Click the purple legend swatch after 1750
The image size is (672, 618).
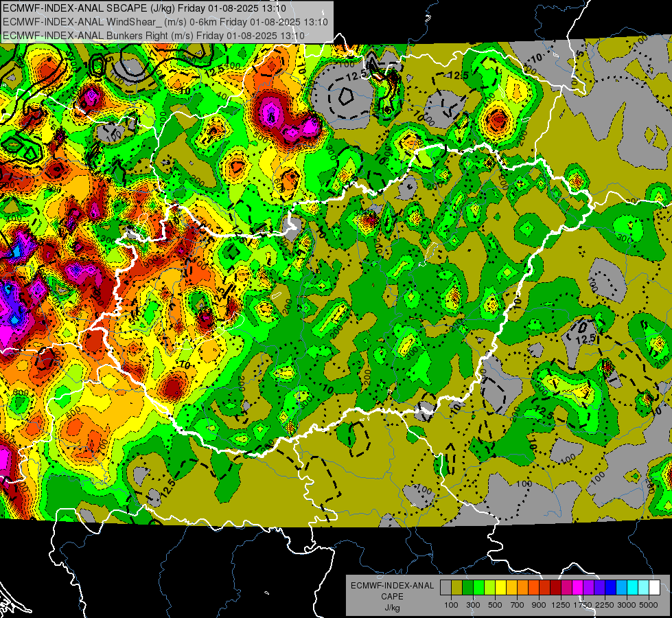(x=588, y=588)
